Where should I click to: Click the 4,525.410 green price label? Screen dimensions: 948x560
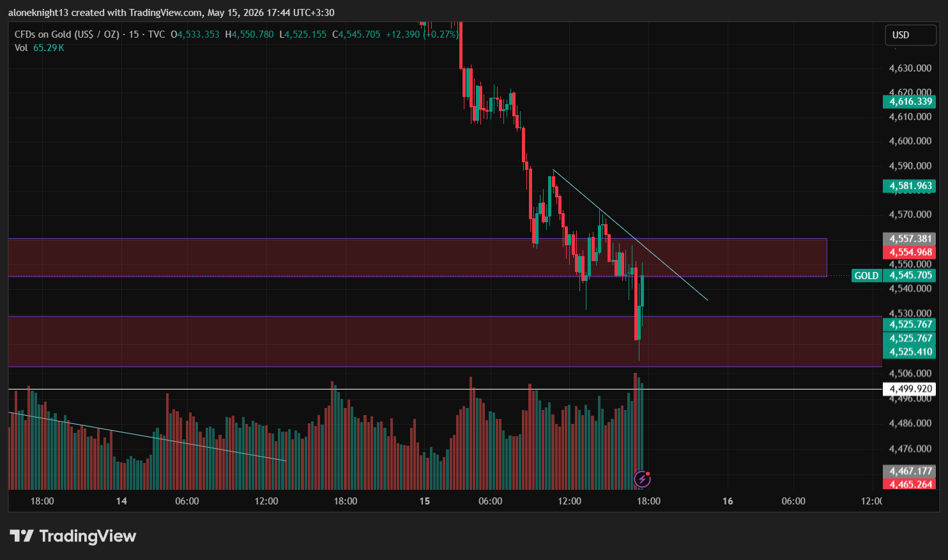909,352
